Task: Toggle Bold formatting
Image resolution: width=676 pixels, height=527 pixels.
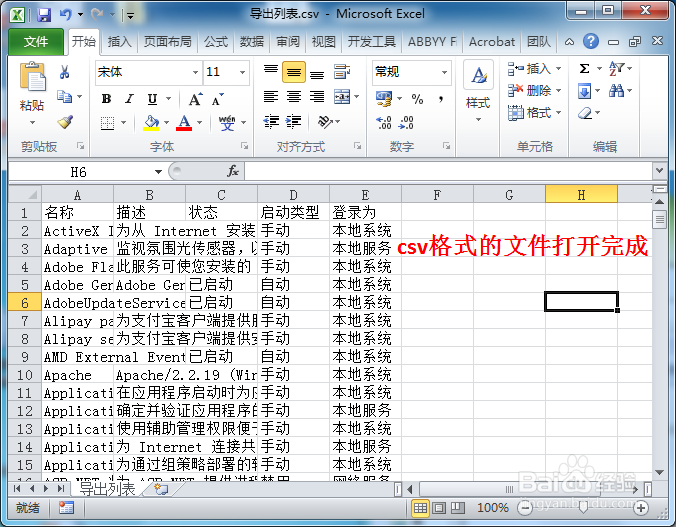Action: [106, 99]
